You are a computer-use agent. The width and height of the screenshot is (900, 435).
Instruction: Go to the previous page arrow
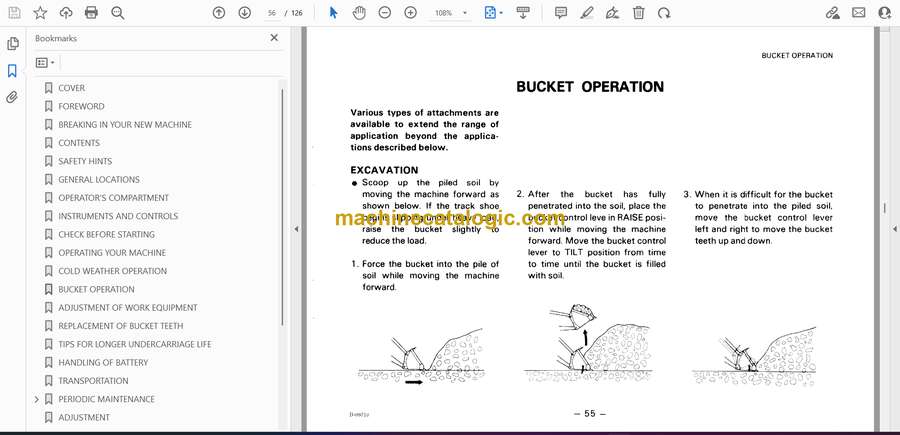219,13
